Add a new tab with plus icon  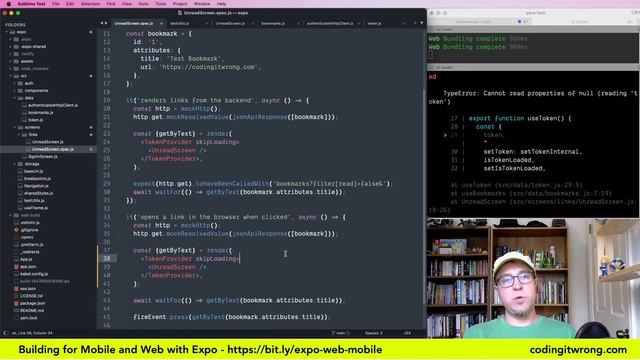coord(415,23)
